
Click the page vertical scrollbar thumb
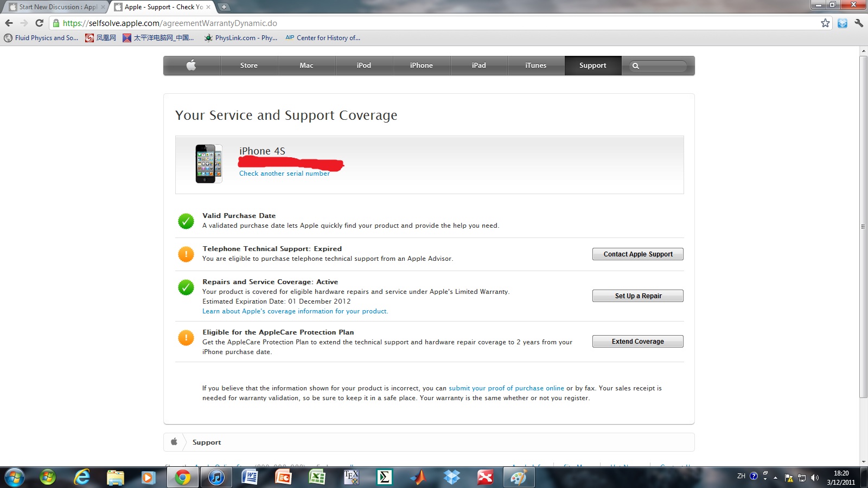tap(863, 227)
